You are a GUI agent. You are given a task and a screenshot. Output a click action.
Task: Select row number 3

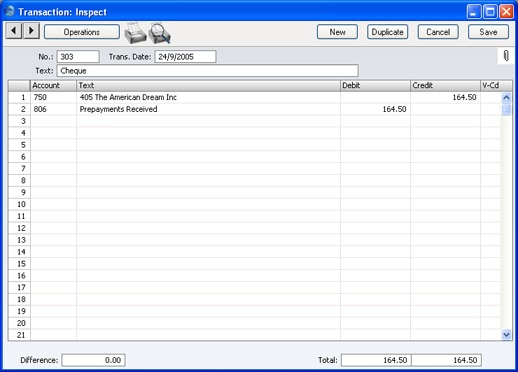coord(19,121)
